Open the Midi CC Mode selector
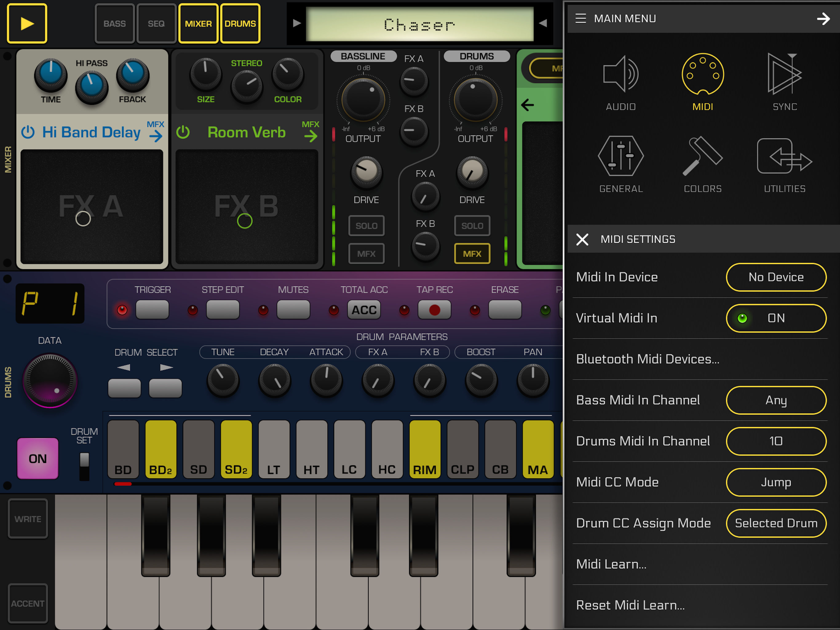 [776, 482]
